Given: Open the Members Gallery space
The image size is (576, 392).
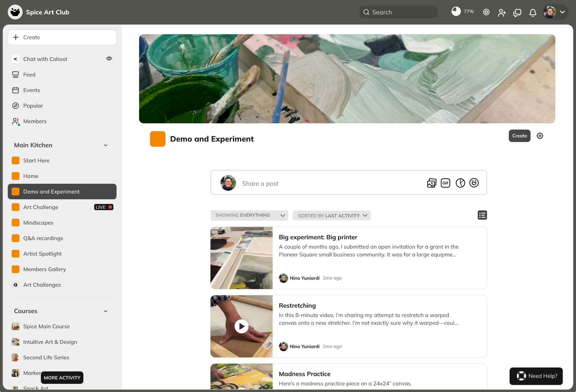Looking at the screenshot, I should coord(45,269).
